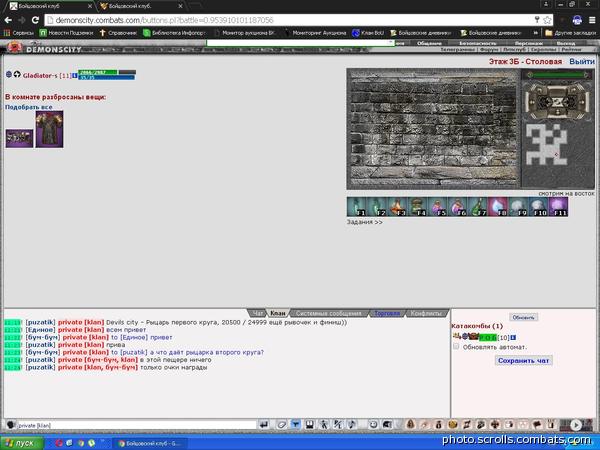The image size is (600, 450).
Task: Click the dungeon minimap
Action: [546, 144]
